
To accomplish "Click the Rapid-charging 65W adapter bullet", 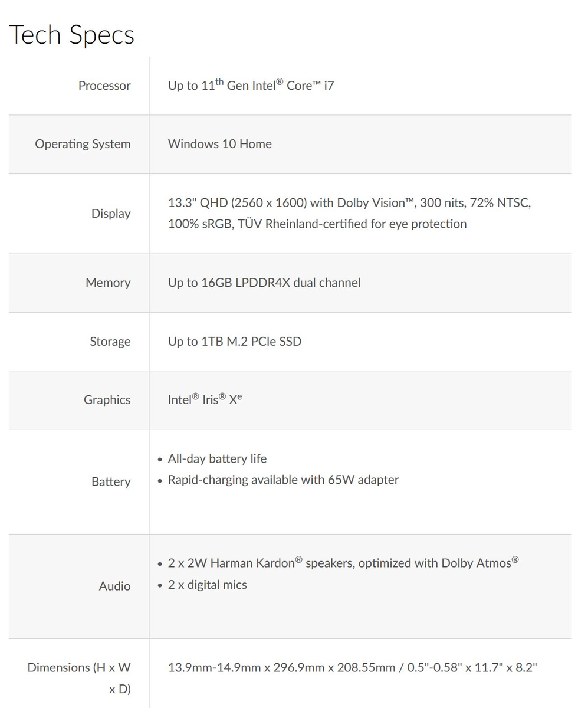I will tap(283, 480).
